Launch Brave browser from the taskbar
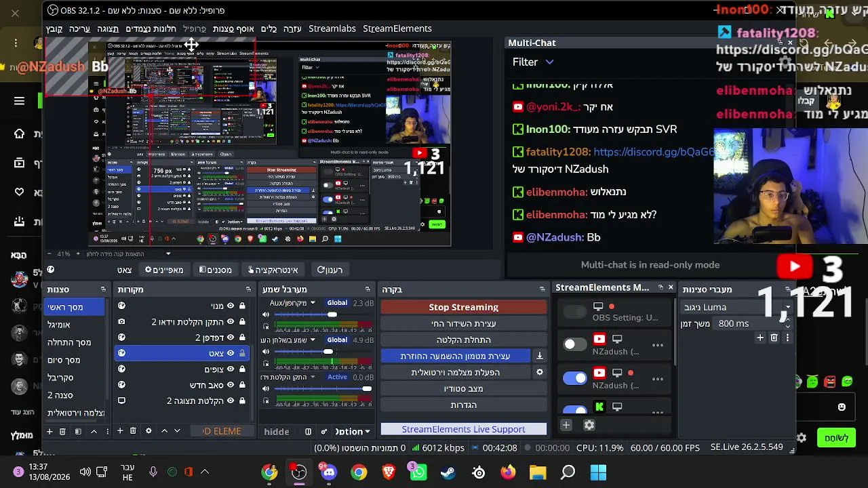The width and height of the screenshot is (868, 488). tap(389, 472)
